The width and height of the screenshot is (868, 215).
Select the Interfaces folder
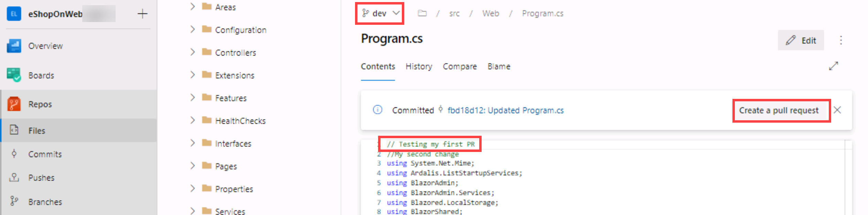pos(233,144)
